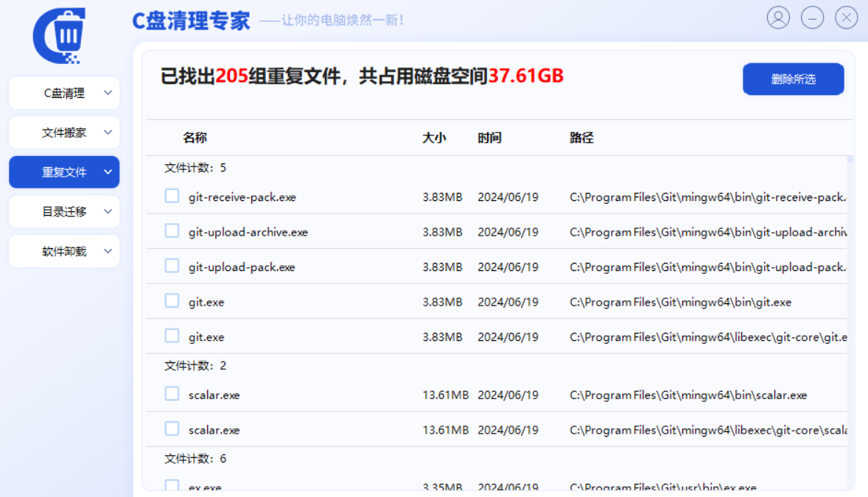Check the box beside git-upload-pack.exe
This screenshot has width=868, height=497.
pyautogui.click(x=172, y=266)
